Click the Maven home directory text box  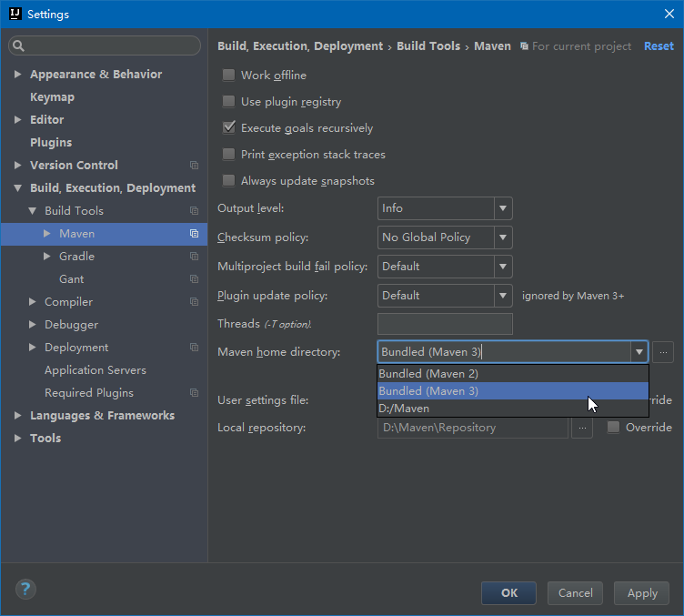(x=504, y=352)
